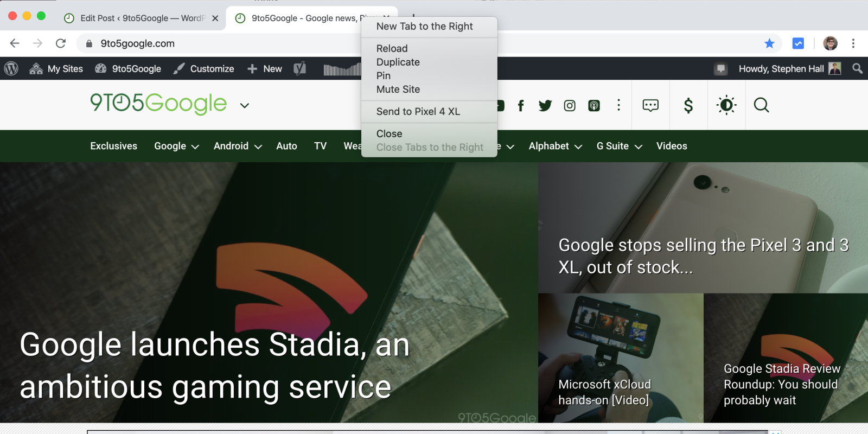Screen dimensions: 868x434
Task: Select Mute Site in the context menu
Action: [398, 90]
